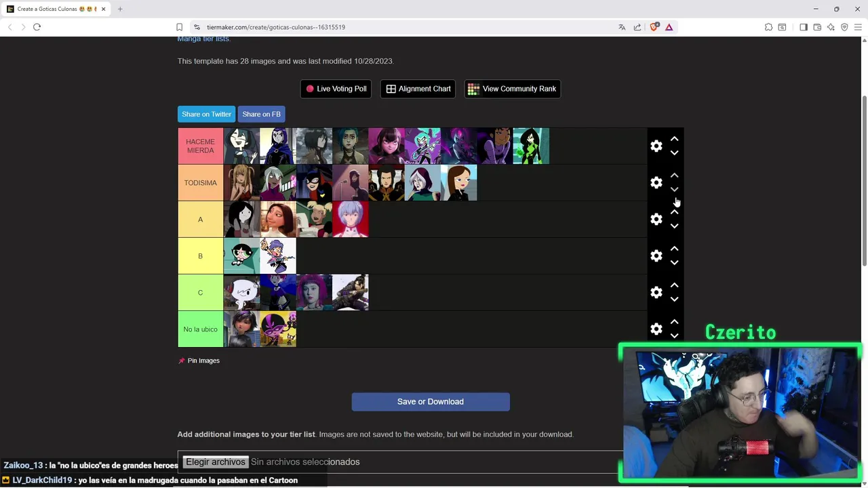The height and width of the screenshot is (488, 868).
Task: Open Elegir archivos file chooser
Action: pyautogui.click(x=216, y=462)
